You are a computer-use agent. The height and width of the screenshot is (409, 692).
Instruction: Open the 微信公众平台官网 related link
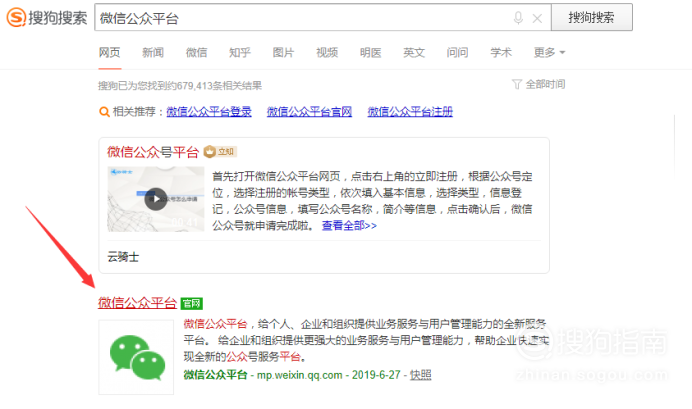pos(309,112)
